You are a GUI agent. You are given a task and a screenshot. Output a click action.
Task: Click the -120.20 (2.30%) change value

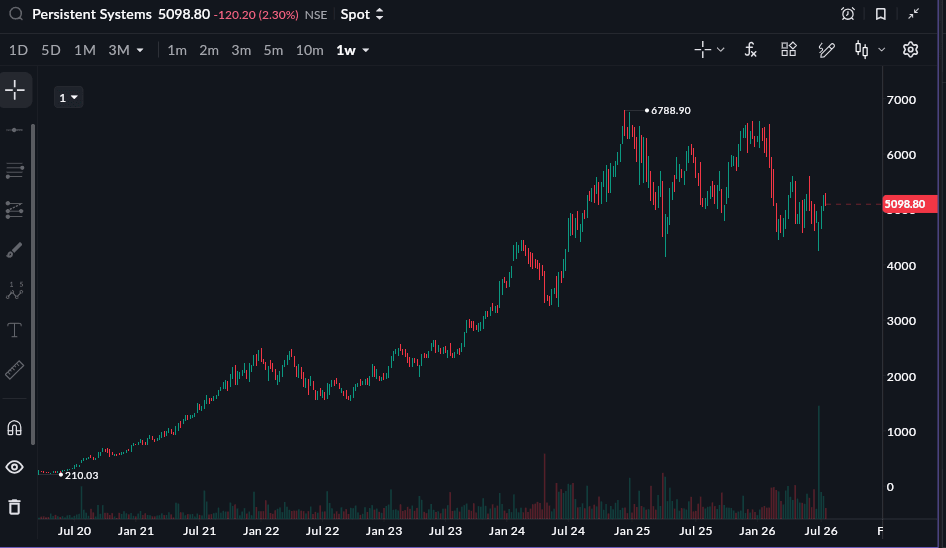point(256,15)
